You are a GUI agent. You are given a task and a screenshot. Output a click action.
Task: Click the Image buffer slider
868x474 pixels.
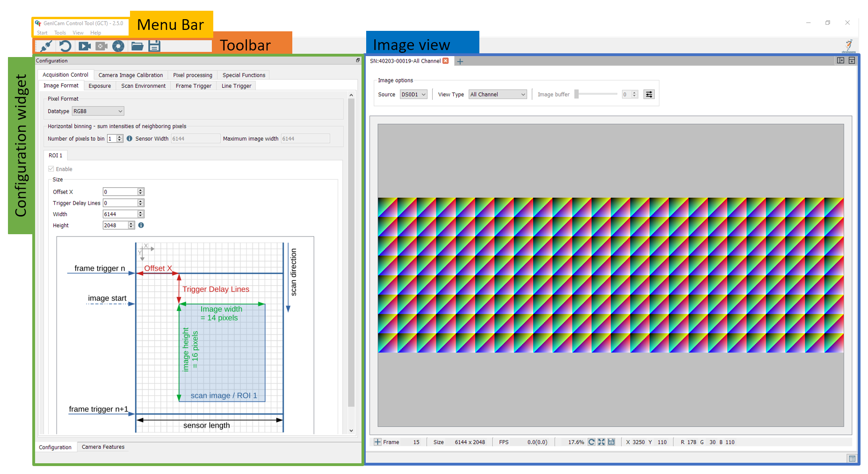[596, 94]
